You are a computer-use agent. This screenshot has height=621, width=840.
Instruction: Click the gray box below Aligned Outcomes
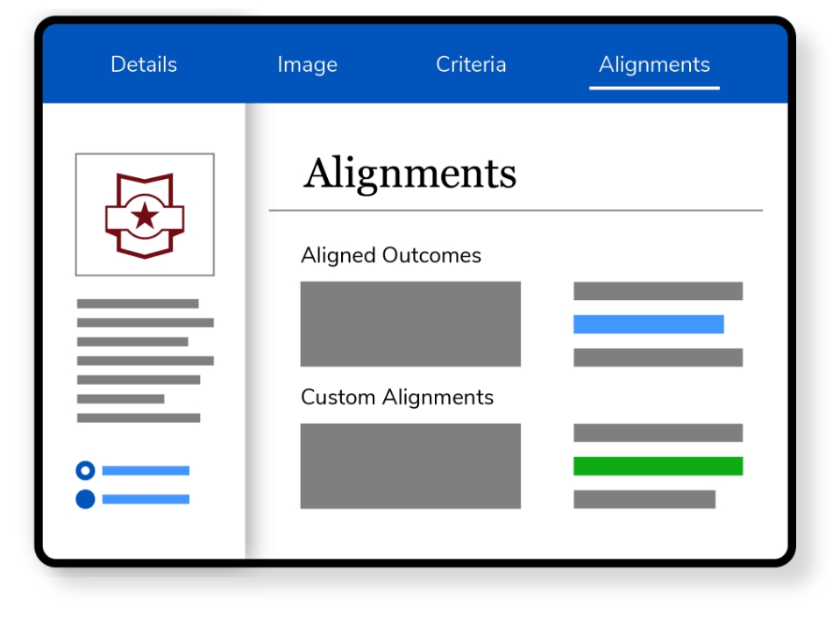(410, 324)
